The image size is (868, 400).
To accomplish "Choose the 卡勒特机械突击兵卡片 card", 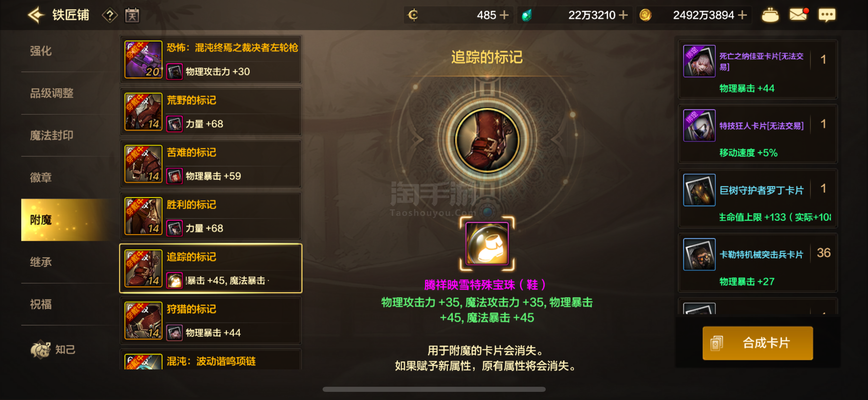I will tap(758, 263).
